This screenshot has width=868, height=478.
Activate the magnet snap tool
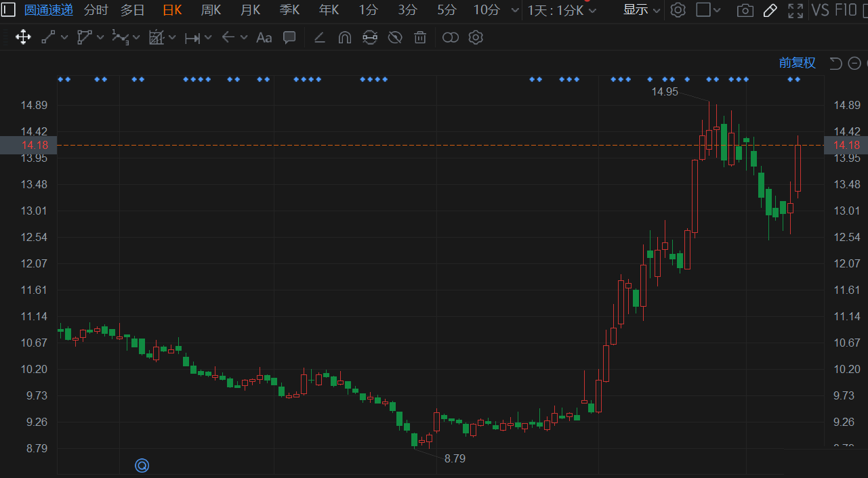(x=344, y=37)
